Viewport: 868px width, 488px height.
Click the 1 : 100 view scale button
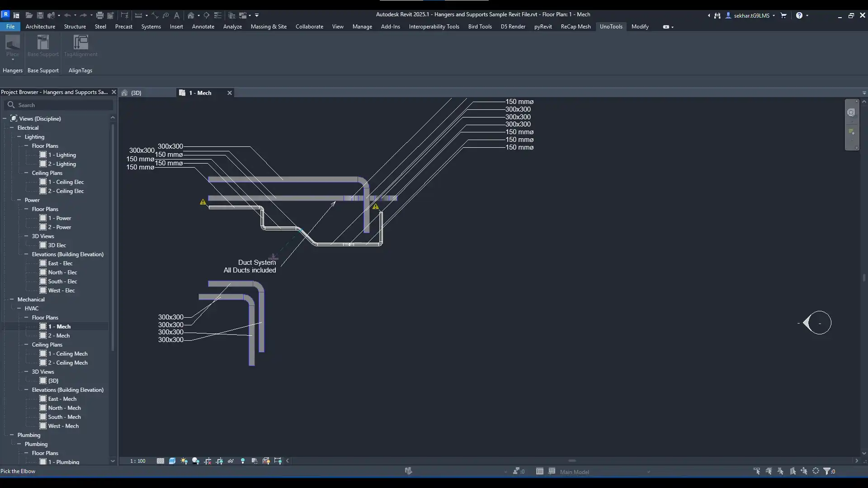coord(138,461)
